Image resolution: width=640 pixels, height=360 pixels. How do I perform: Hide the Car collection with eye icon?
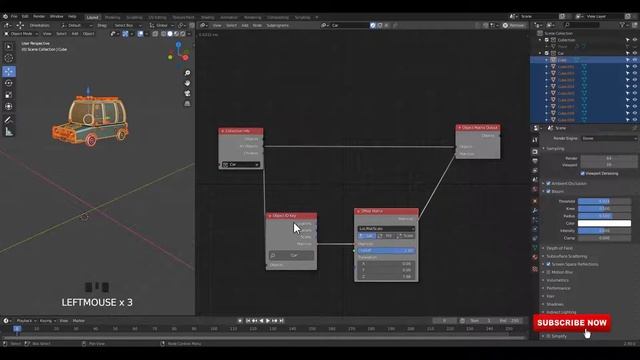[x=635, y=53]
